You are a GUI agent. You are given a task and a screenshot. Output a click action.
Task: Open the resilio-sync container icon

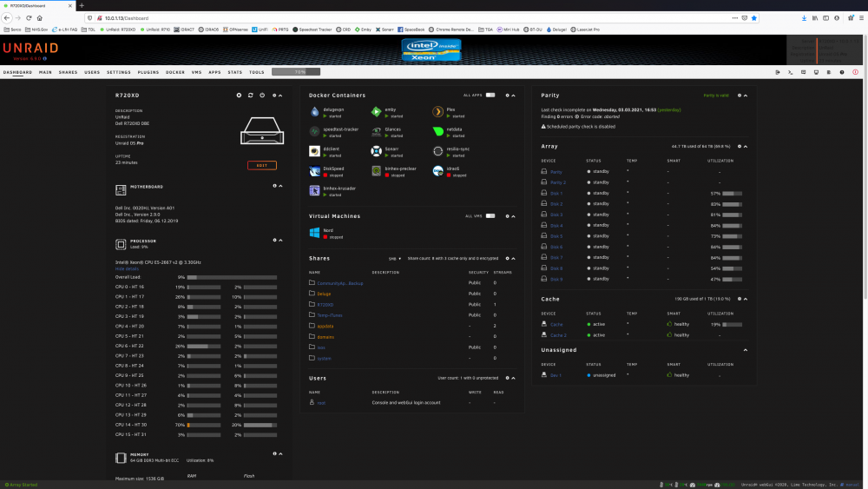[x=437, y=151]
